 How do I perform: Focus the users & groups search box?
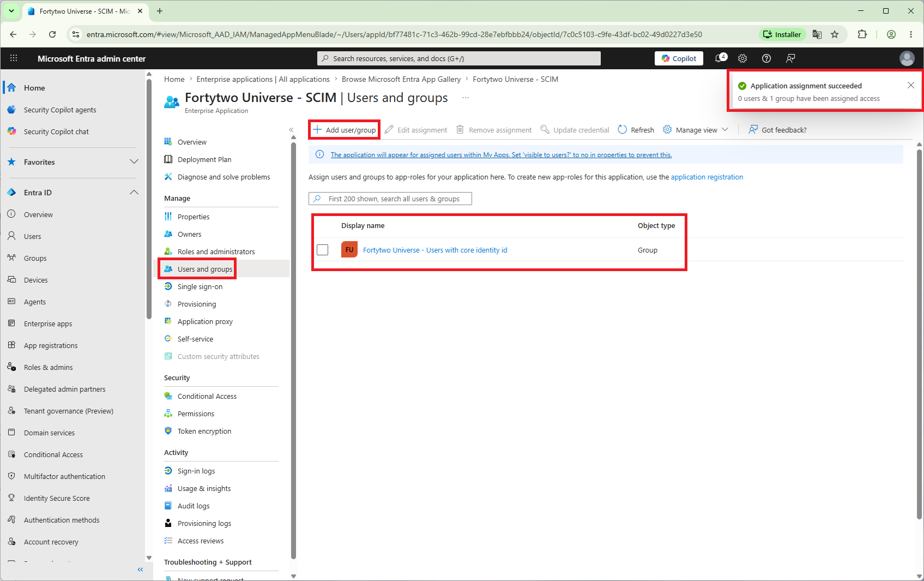point(390,199)
